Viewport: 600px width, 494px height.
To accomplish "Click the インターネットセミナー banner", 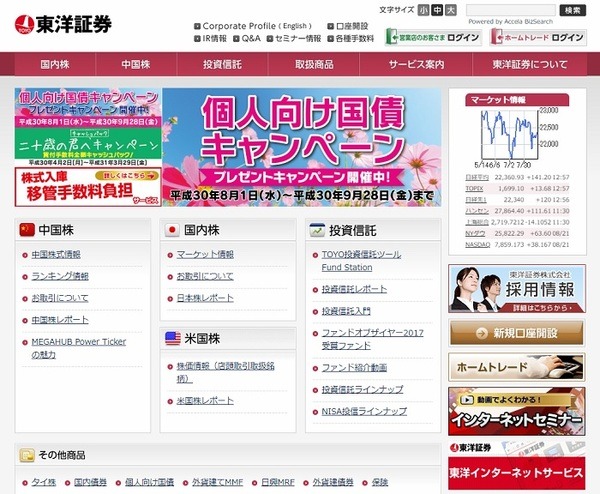I will 517,411.
